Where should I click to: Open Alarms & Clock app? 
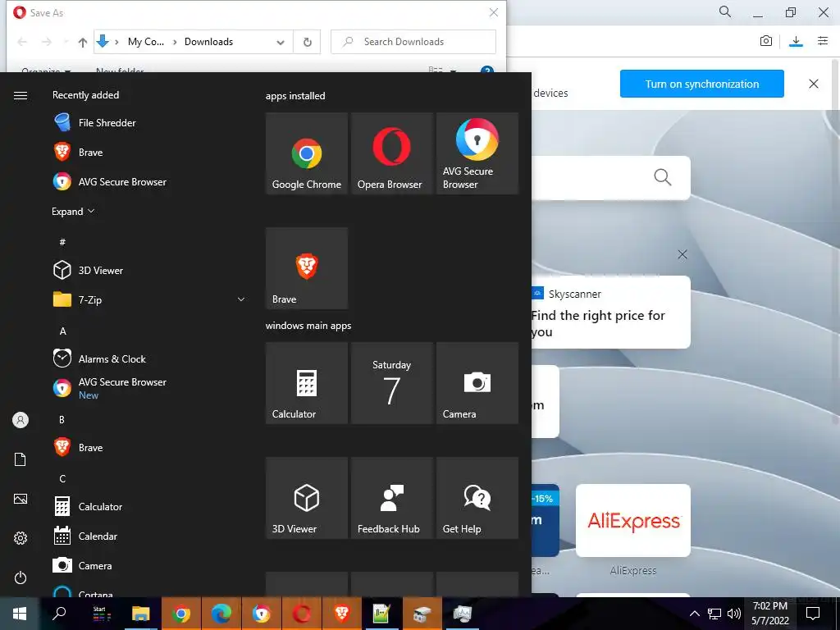point(148,358)
